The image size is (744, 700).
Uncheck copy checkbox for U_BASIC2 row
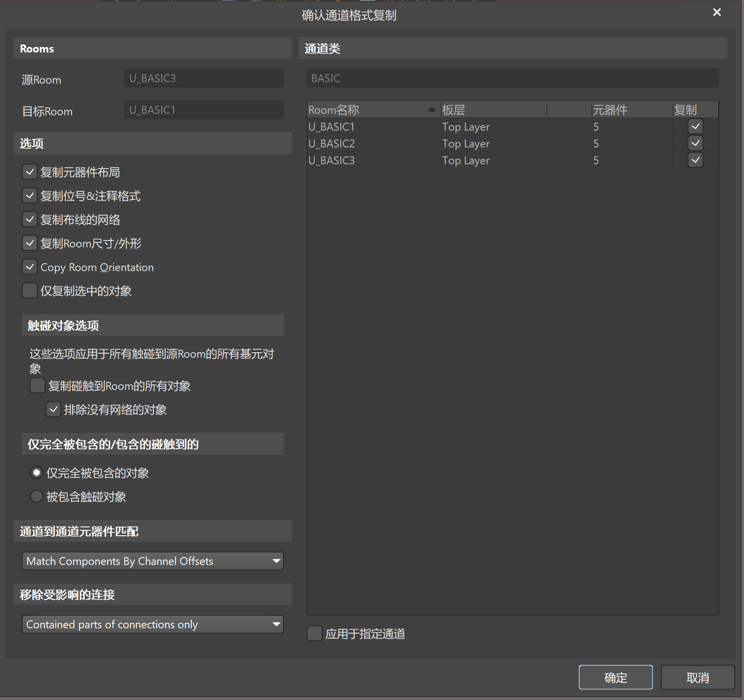coord(696,143)
